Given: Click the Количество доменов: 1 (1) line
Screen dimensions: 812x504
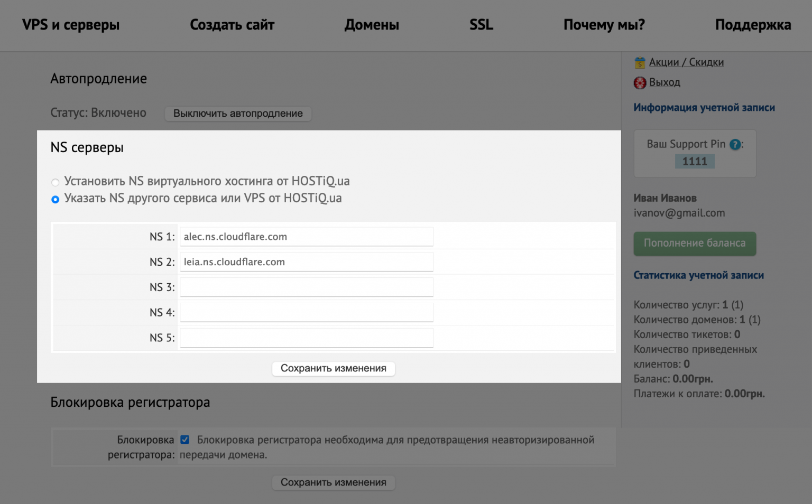Looking at the screenshot, I should (697, 320).
